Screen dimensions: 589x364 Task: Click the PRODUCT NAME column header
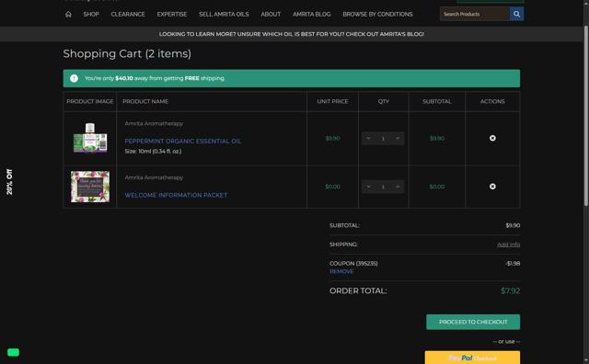point(145,101)
